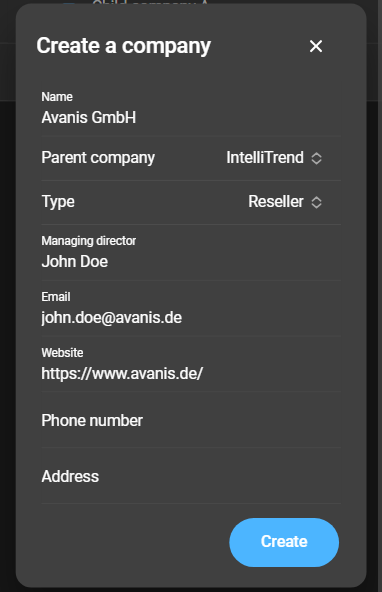Click the Type row label
Screen dimensions: 382x592
(x=58, y=202)
